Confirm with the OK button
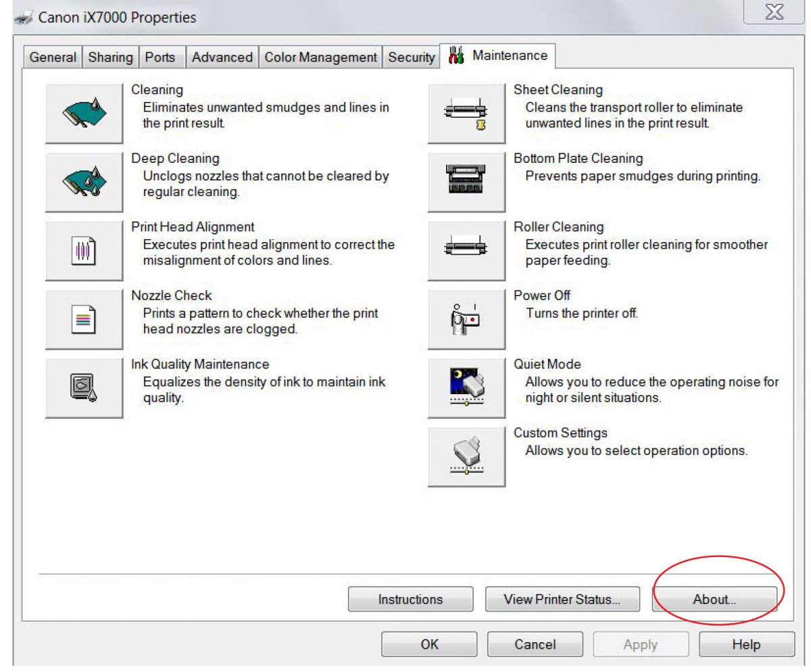 click(x=429, y=644)
